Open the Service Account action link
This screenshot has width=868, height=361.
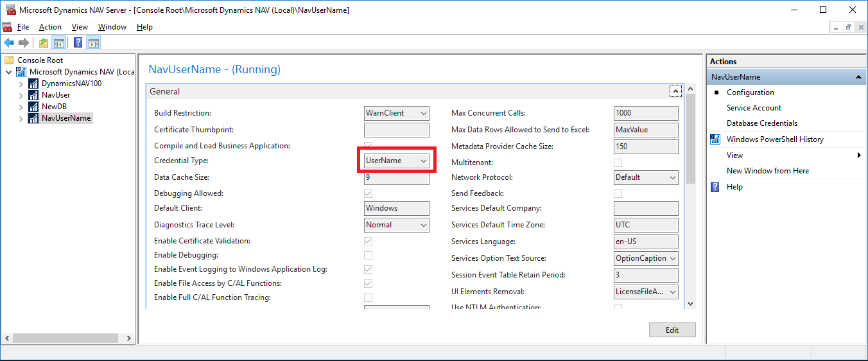point(754,108)
